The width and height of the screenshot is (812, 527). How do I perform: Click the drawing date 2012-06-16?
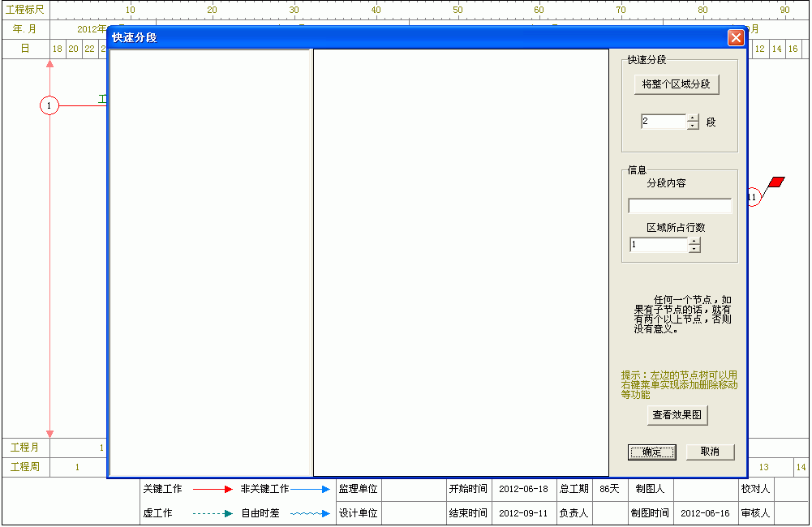click(x=705, y=513)
